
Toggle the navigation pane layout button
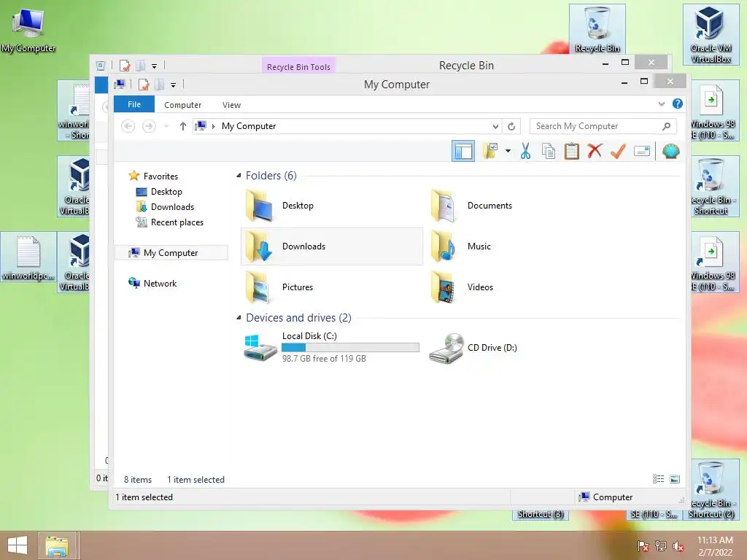(x=463, y=152)
